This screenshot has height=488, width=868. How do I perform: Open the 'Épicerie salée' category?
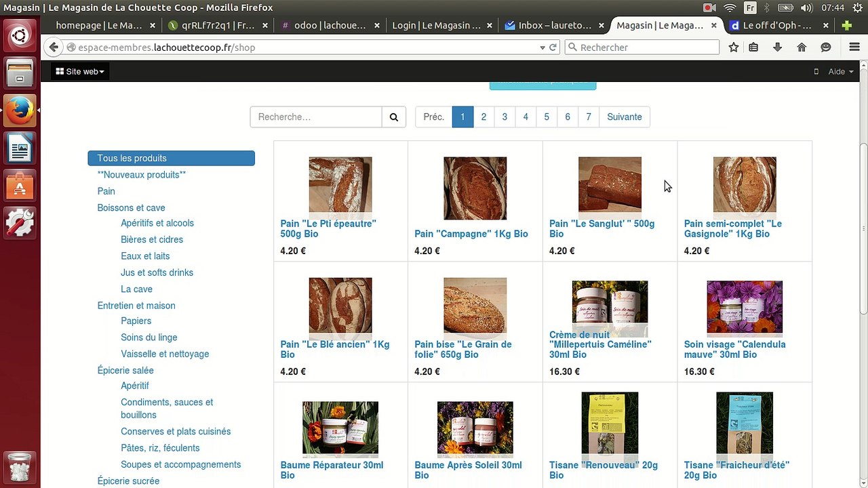point(125,371)
